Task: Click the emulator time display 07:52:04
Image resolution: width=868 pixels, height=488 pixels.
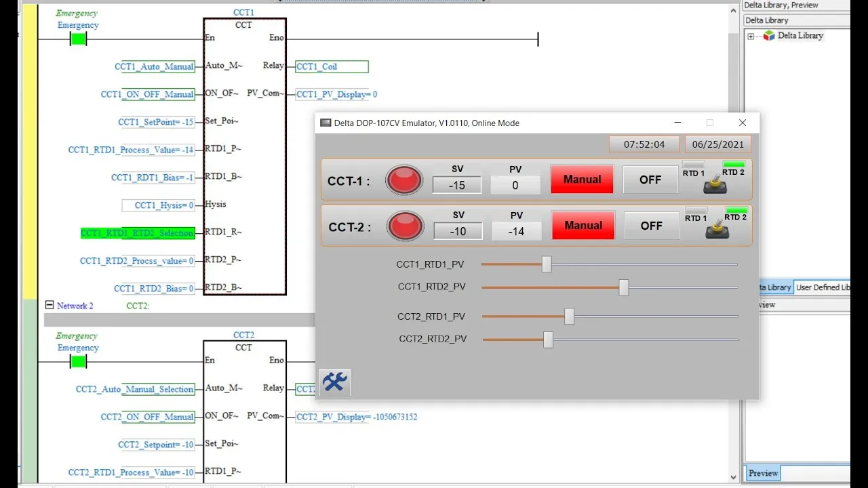Action: pyautogui.click(x=644, y=144)
